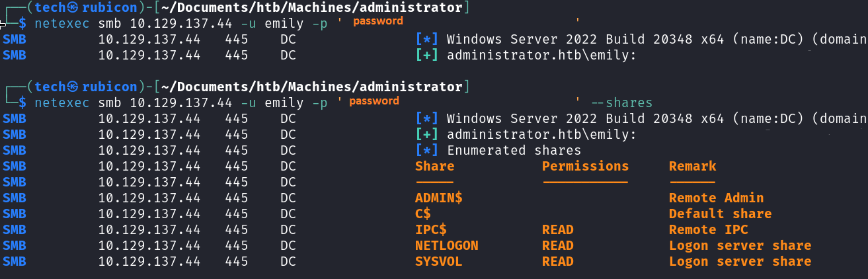Viewport: 868px width, 279px height.
Task: Click READ permission in the NETLOGON row
Action: (557, 245)
